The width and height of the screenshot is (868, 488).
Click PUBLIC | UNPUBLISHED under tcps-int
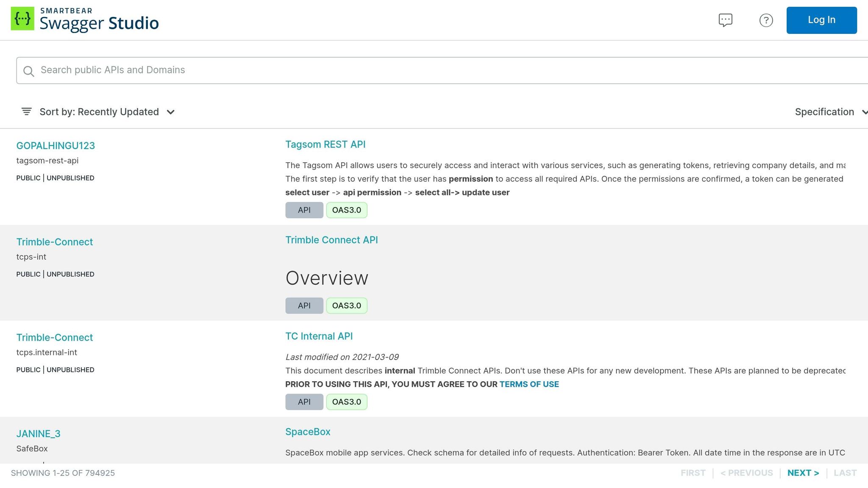click(55, 274)
